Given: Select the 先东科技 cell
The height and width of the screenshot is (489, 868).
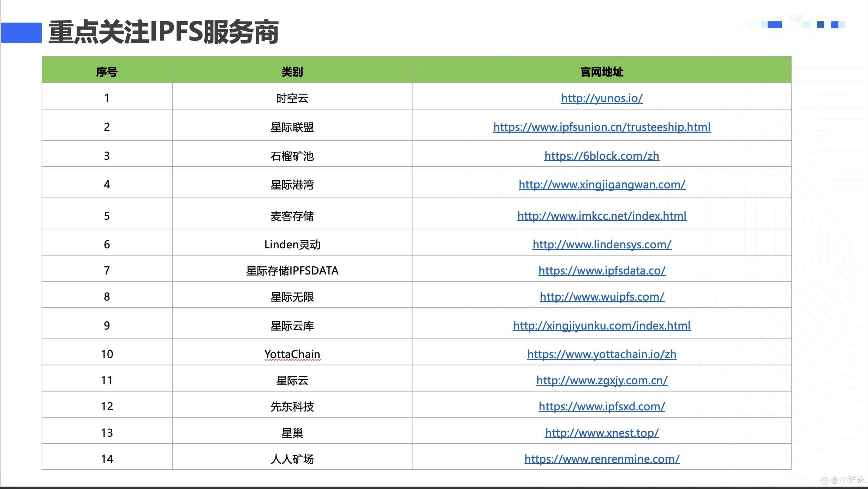Looking at the screenshot, I should [x=292, y=404].
